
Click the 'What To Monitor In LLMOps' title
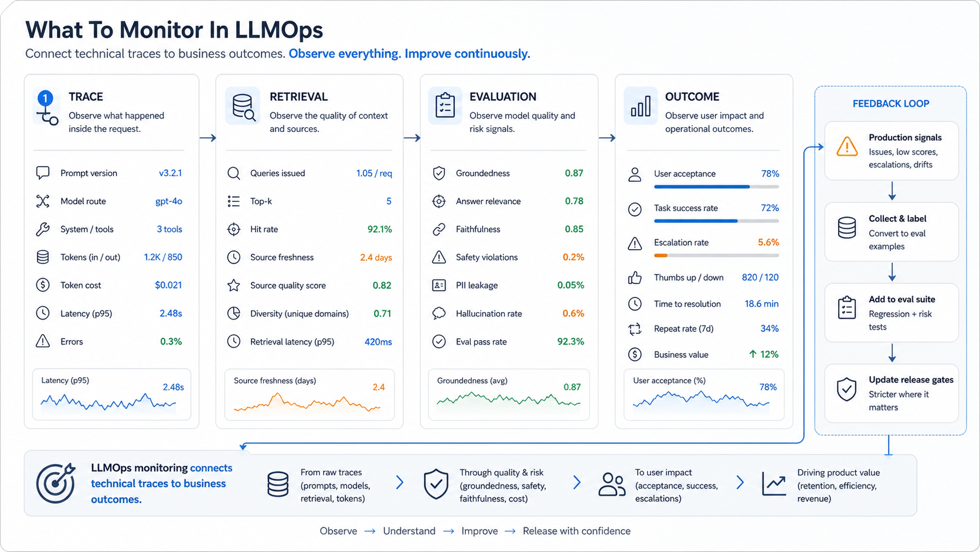point(174,30)
